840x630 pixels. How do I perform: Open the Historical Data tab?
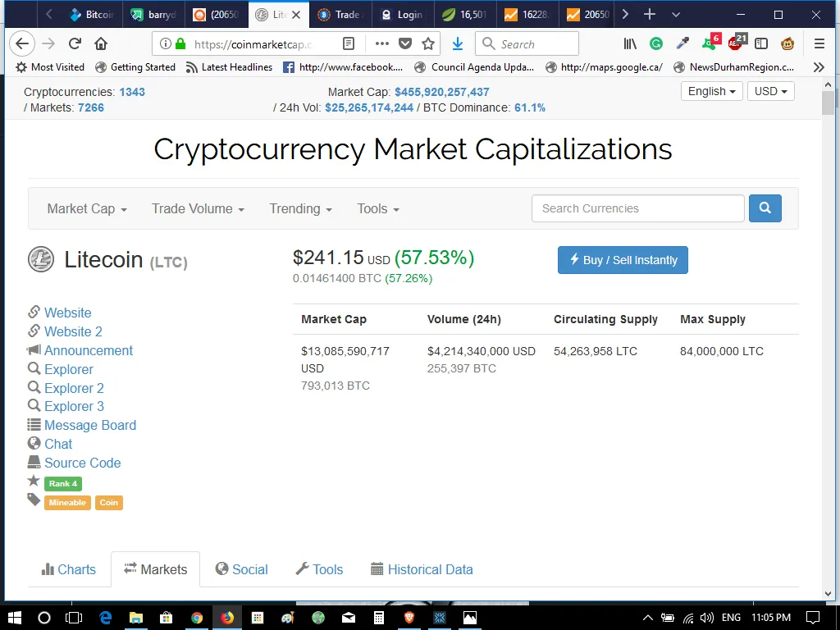point(422,569)
